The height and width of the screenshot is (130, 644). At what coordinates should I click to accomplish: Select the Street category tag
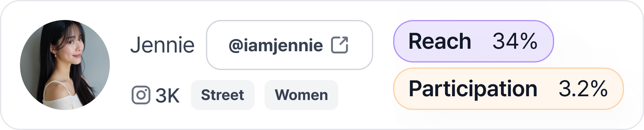tap(222, 95)
